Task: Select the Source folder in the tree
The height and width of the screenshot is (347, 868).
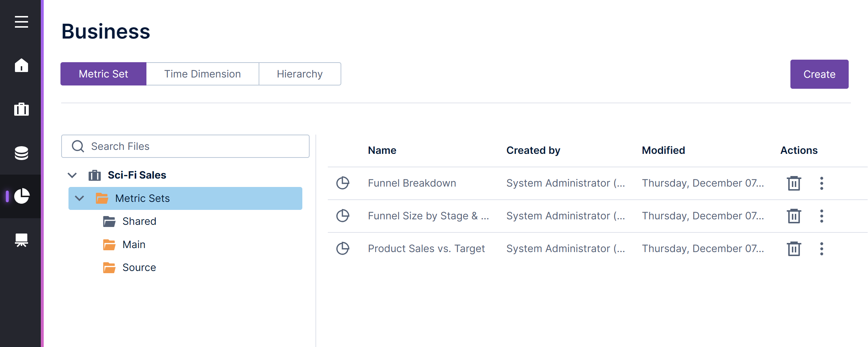Action: click(139, 267)
